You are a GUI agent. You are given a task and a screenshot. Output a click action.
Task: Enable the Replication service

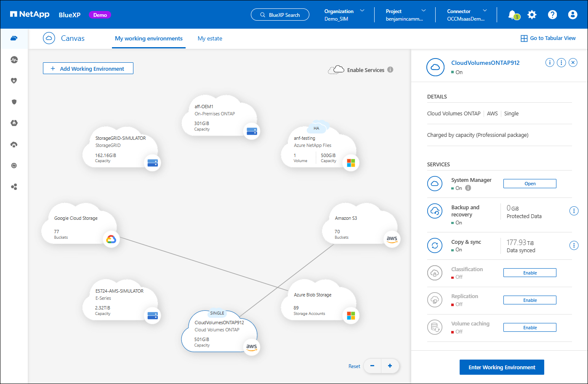(x=529, y=300)
